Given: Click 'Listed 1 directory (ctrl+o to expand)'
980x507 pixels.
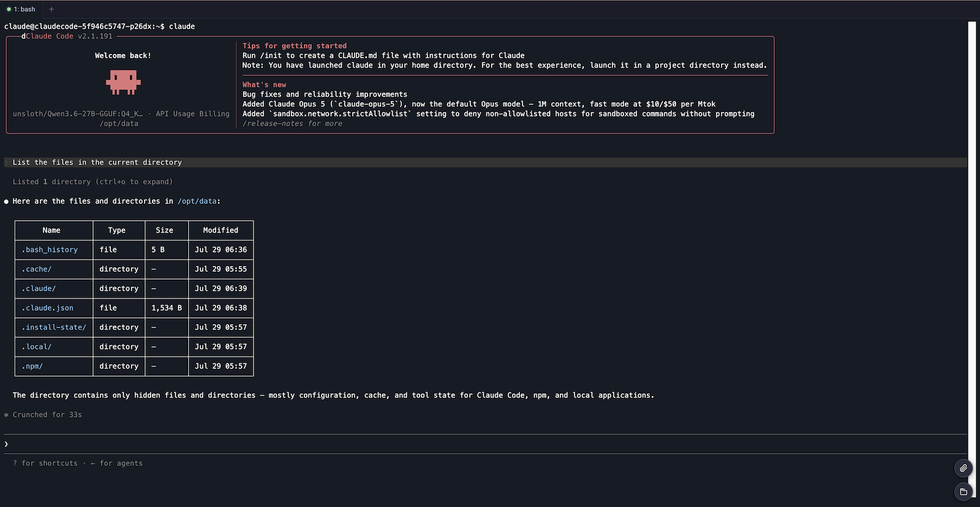Looking at the screenshot, I should click(x=92, y=181).
